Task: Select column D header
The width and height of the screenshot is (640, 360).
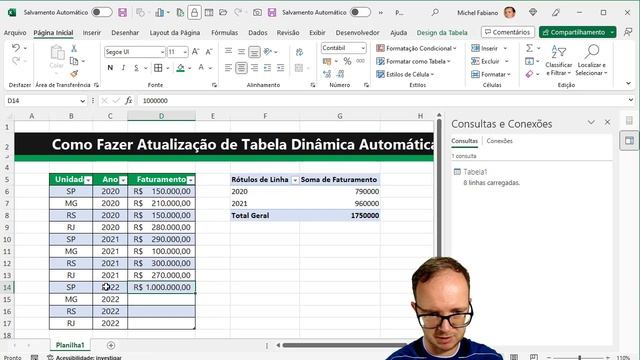Action: point(162,116)
